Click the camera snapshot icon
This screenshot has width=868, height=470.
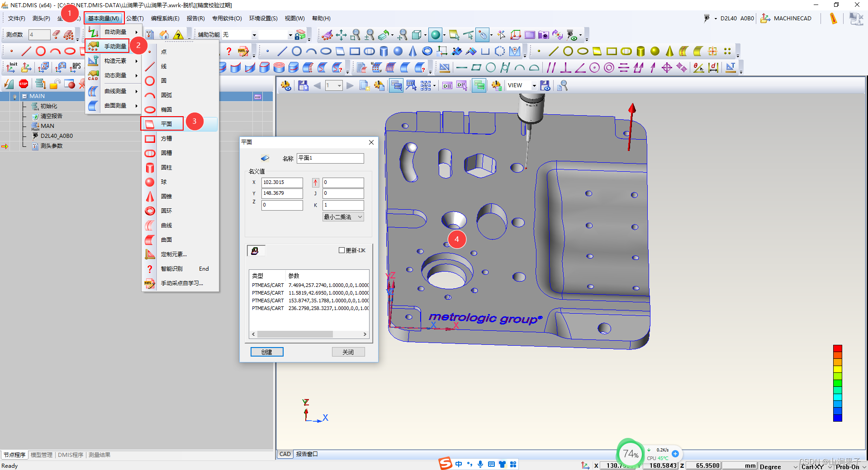click(x=544, y=35)
